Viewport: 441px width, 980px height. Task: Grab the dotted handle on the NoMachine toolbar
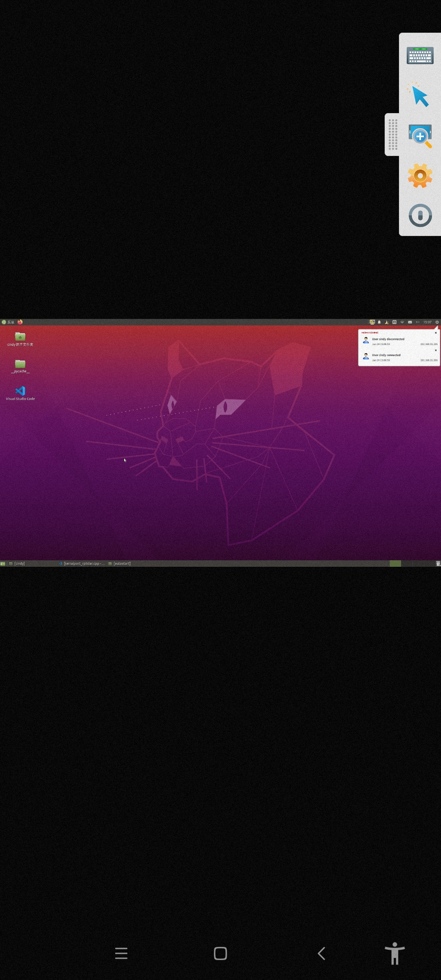[x=393, y=134]
